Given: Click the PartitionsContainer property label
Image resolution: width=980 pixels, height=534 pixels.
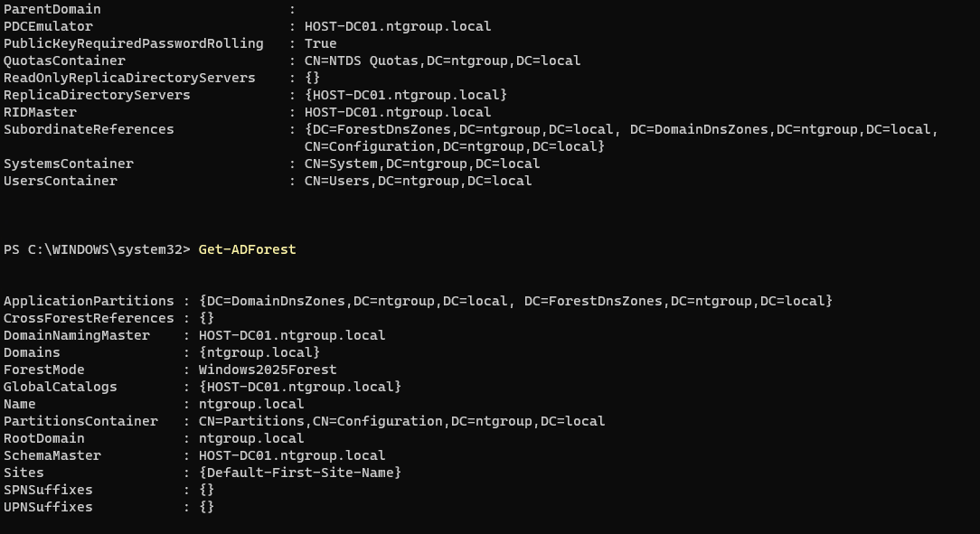Looking at the screenshot, I should pyautogui.click(x=80, y=421).
